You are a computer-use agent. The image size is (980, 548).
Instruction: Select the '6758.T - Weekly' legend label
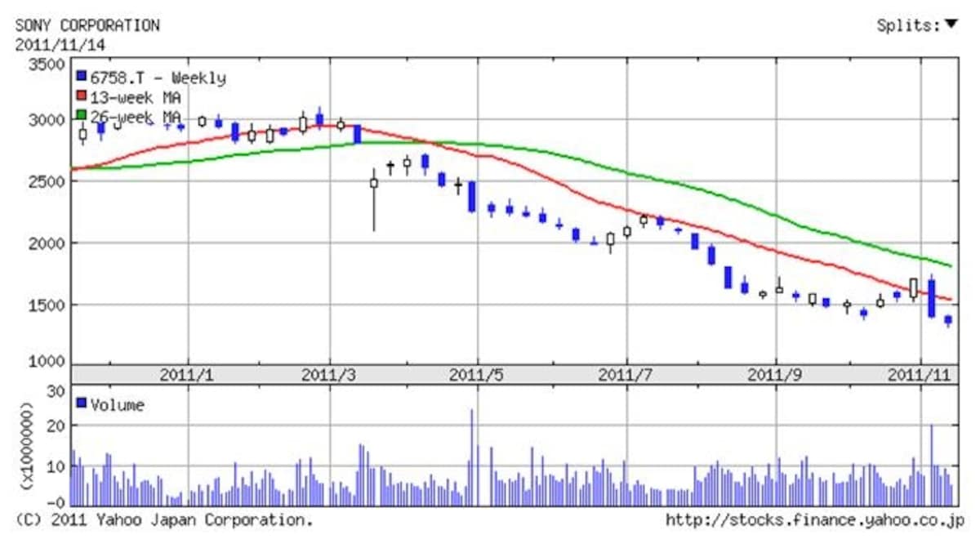(x=158, y=78)
